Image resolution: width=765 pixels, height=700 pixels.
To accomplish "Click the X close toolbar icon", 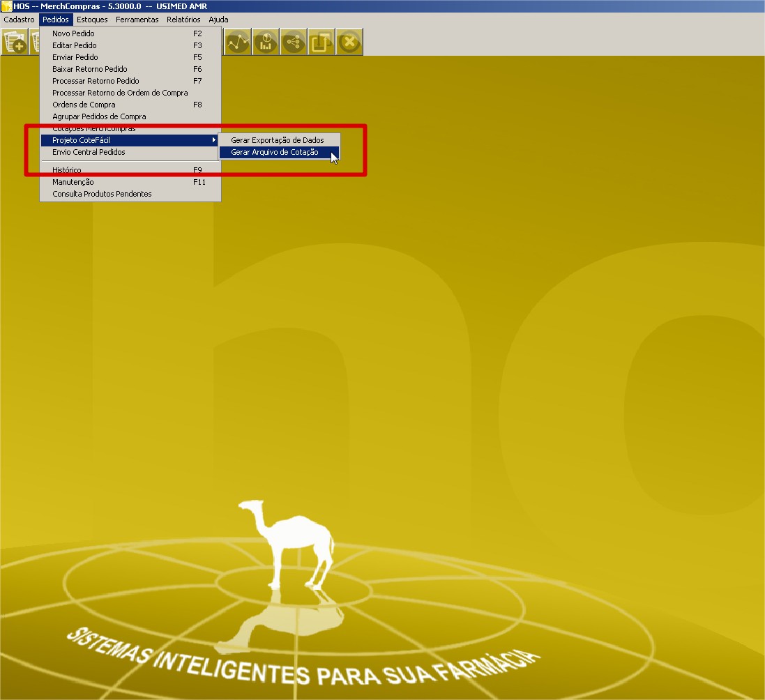I will [349, 43].
